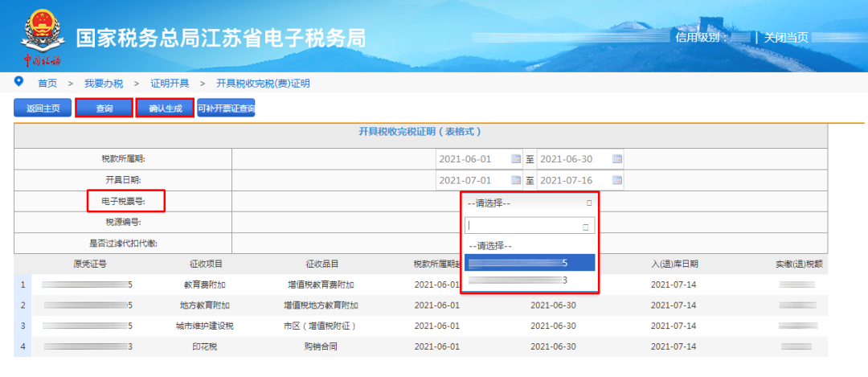Select dropdown option ending in 5

(x=530, y=263)
